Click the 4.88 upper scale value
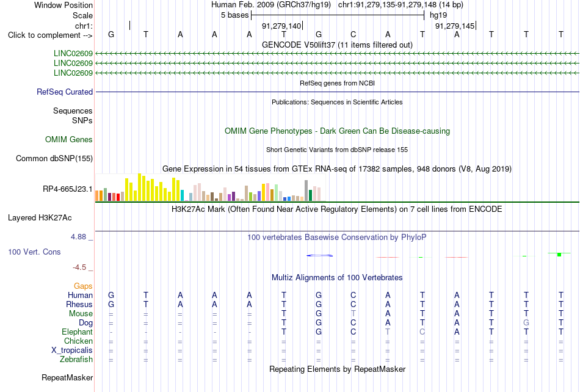The height and width of the screenshot is (392, 580). pyautogui.click(x=78, y=237)
